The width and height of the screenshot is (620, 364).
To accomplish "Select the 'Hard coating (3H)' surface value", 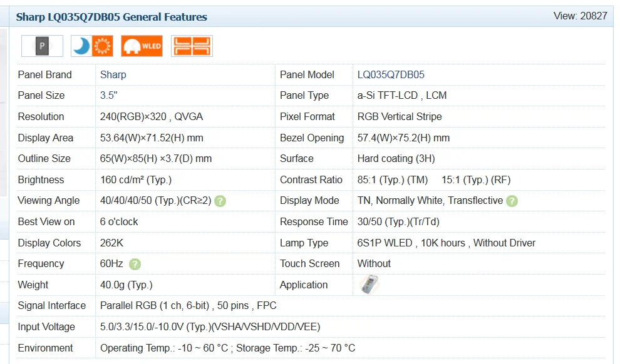I will [396, 159].
